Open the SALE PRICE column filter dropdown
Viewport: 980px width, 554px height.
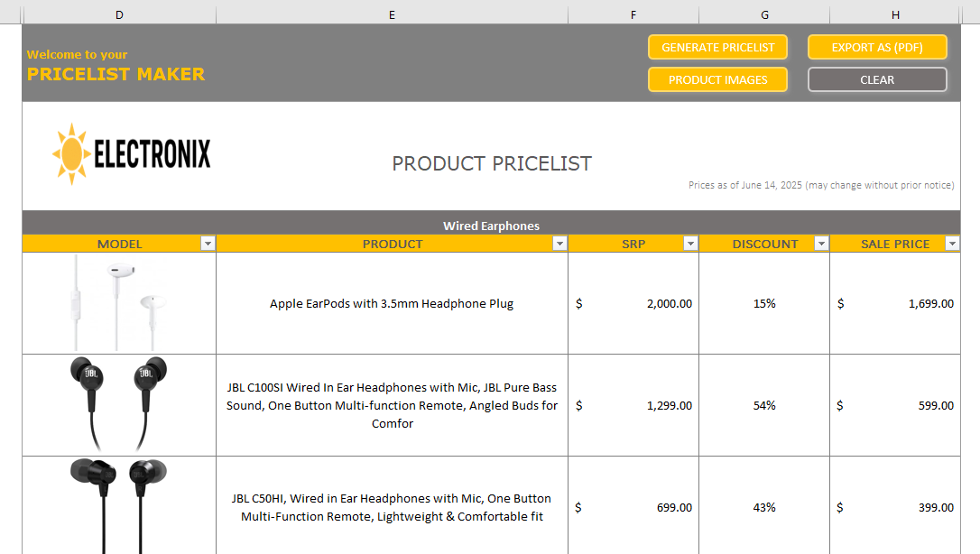[x=953, y=244]
